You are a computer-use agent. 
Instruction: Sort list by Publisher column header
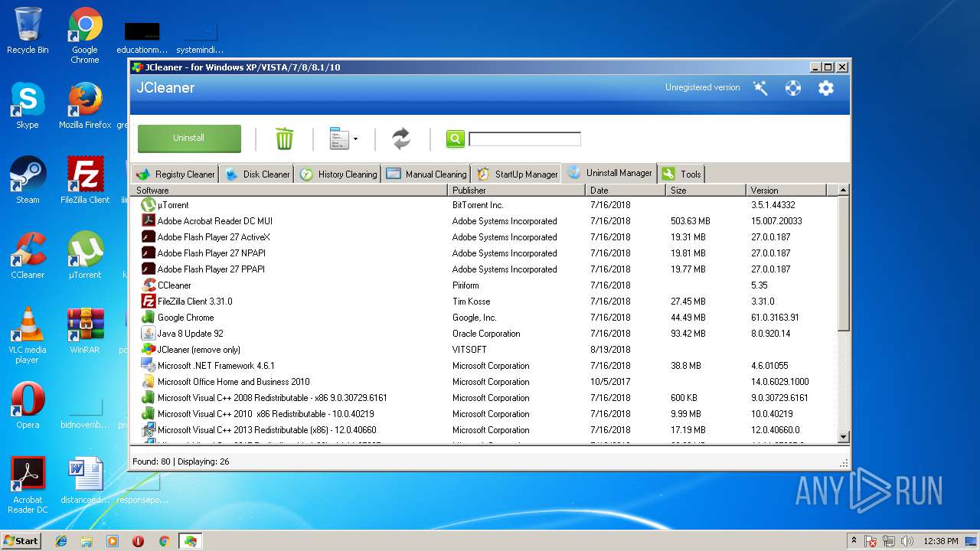[x=516, y=190]
